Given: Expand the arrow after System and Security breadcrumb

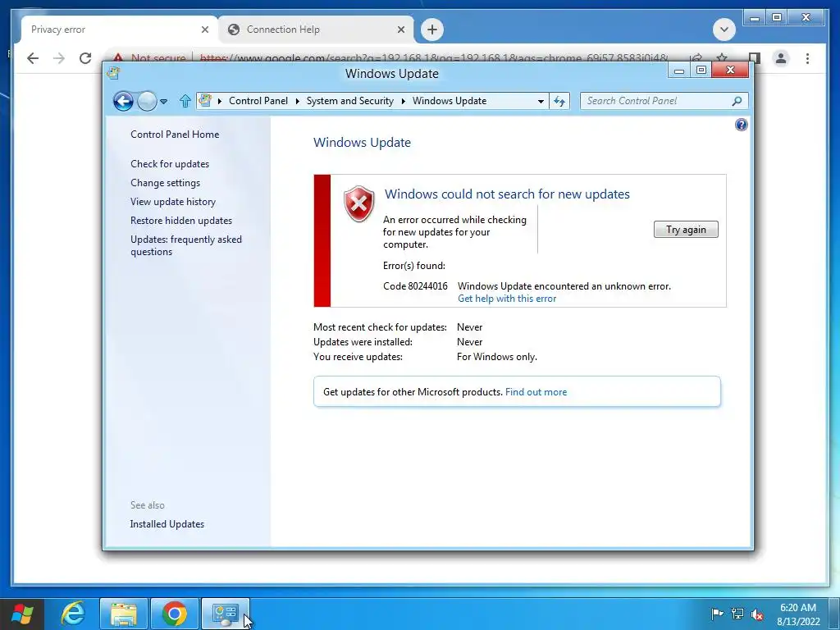Looking at the screenshot, I should 404,101.
